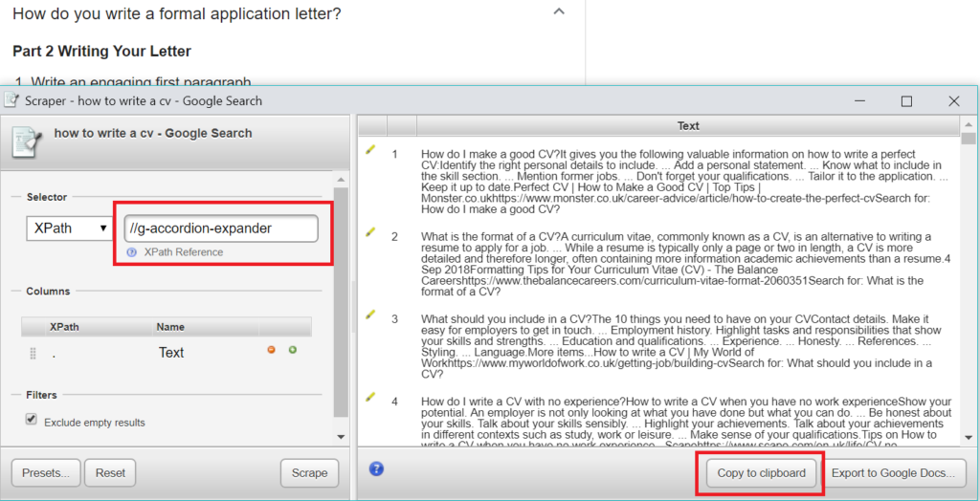980x501 pixels.
Task: Select result row 2 about CV format
Action: [659, 264]
